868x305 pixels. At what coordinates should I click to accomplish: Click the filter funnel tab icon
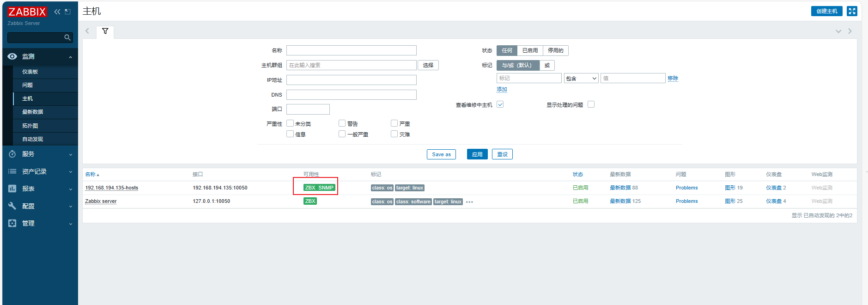(x=105, y=31)
